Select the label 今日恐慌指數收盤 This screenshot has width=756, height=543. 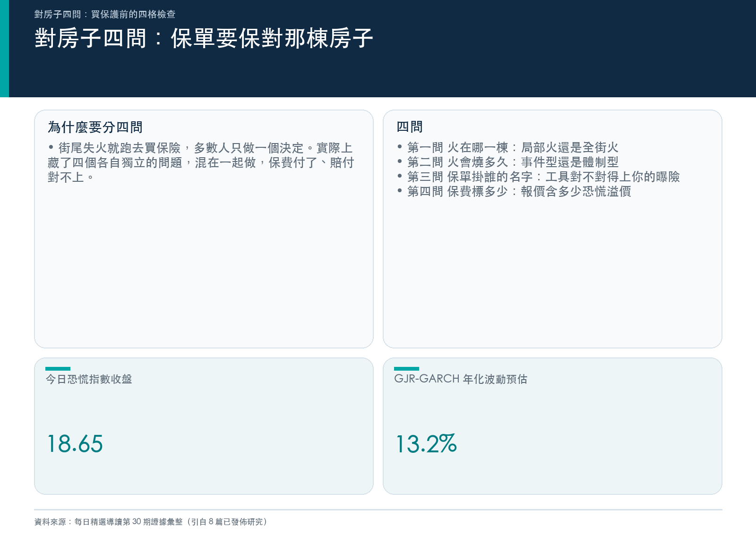tap(89, 379)
